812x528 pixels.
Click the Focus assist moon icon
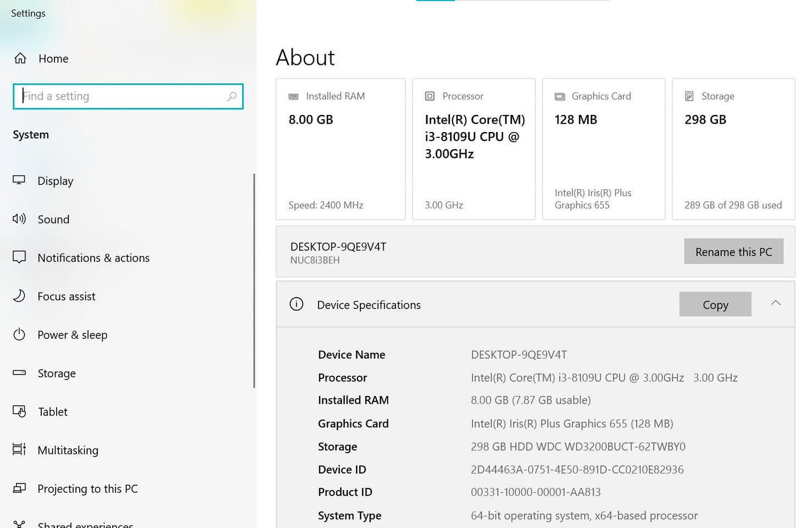[x=19, y=296]
